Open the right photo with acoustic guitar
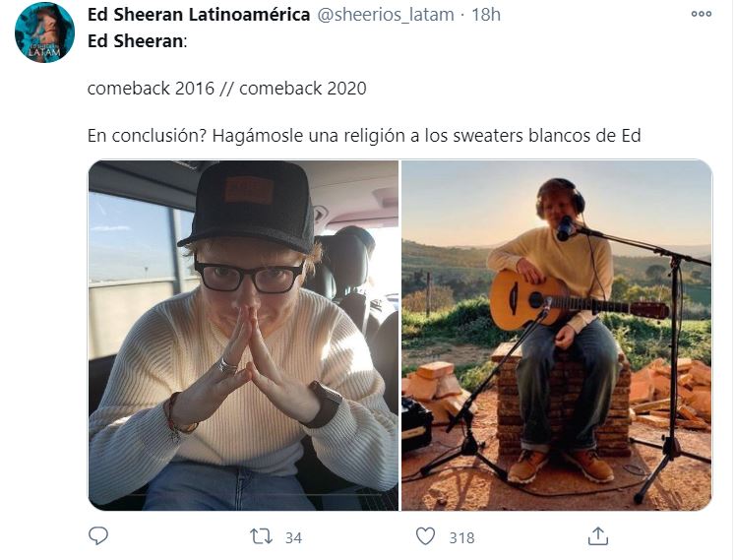Image resolution: width=735 pixels, height=560 pixels. point(557,336)
